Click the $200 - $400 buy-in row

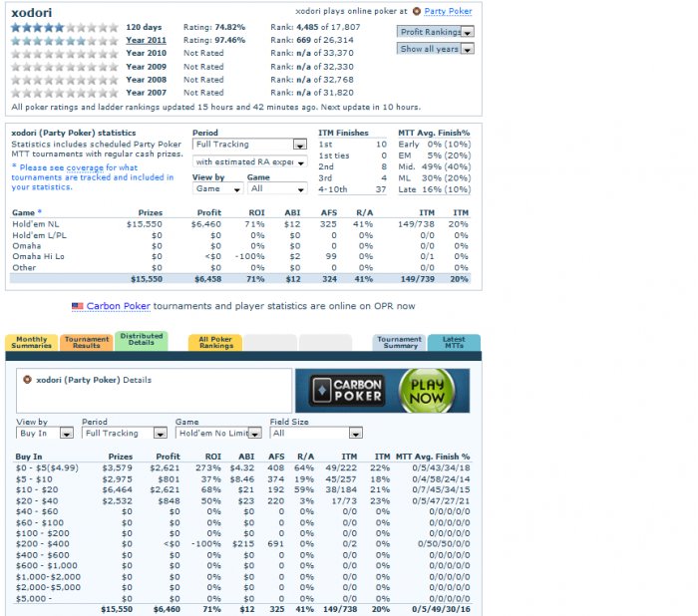(242, 544)
